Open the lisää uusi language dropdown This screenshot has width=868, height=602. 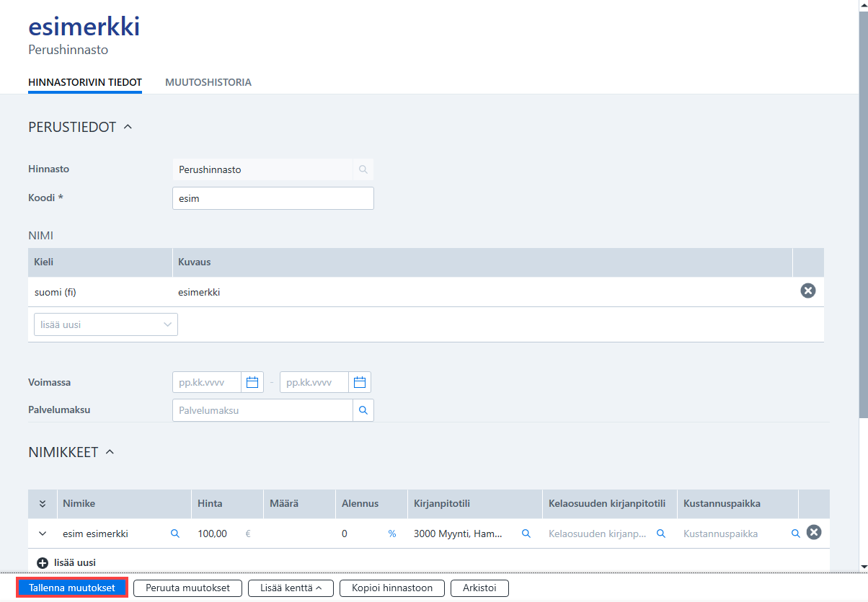pyautogui.click(x=106, y=324)
